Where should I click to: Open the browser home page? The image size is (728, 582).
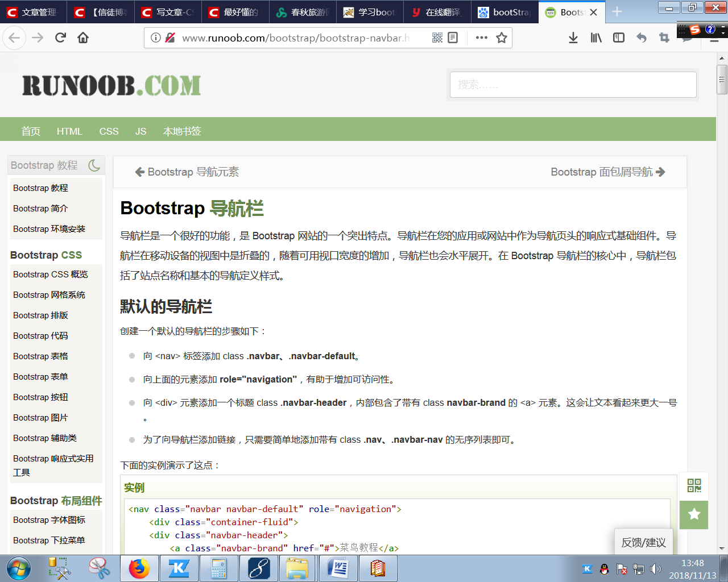[83, 38]
